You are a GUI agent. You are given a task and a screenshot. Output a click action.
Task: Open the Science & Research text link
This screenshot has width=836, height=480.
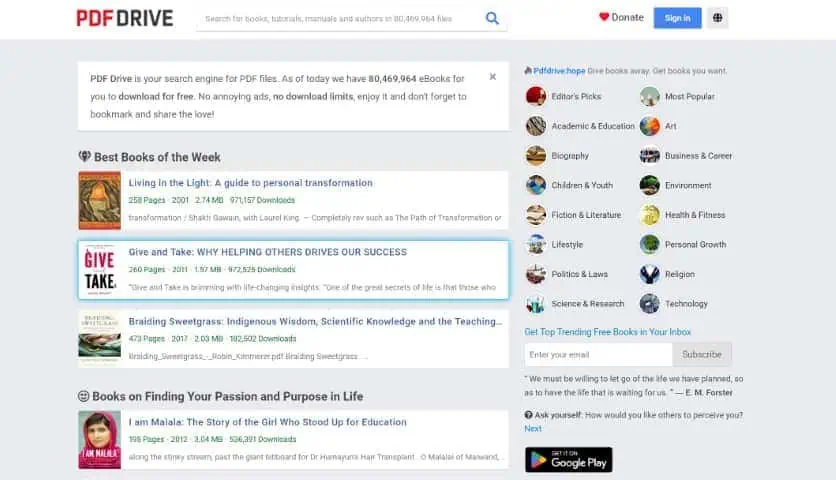pos(588,304)
